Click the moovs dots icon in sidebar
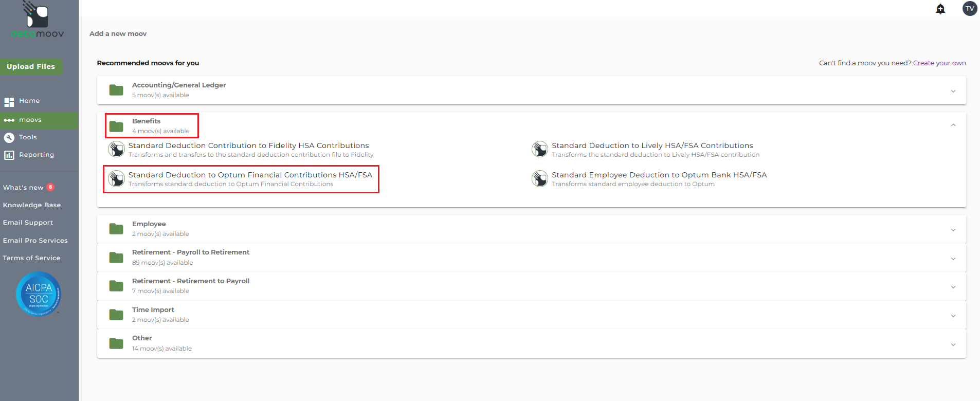The image size is (980, 401). 9,120
